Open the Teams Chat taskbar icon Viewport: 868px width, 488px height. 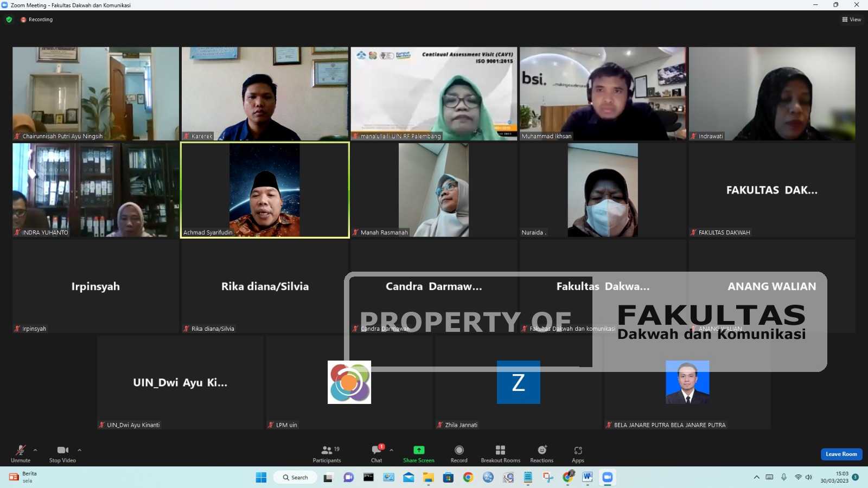(x=348, y=477)
